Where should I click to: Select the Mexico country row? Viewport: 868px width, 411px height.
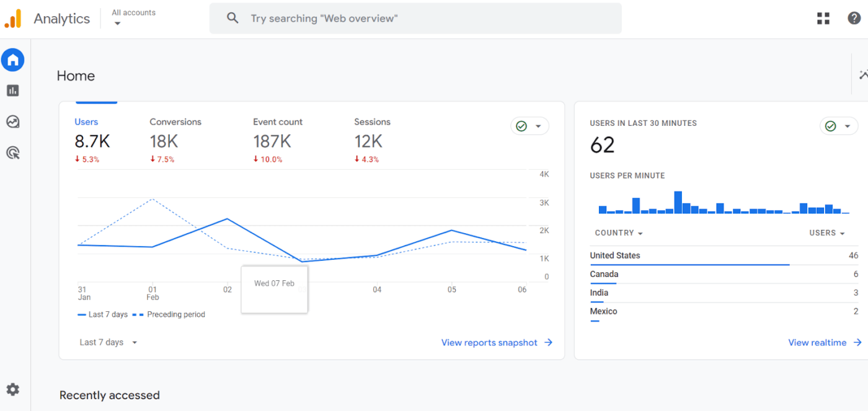[x=724, y=311]
